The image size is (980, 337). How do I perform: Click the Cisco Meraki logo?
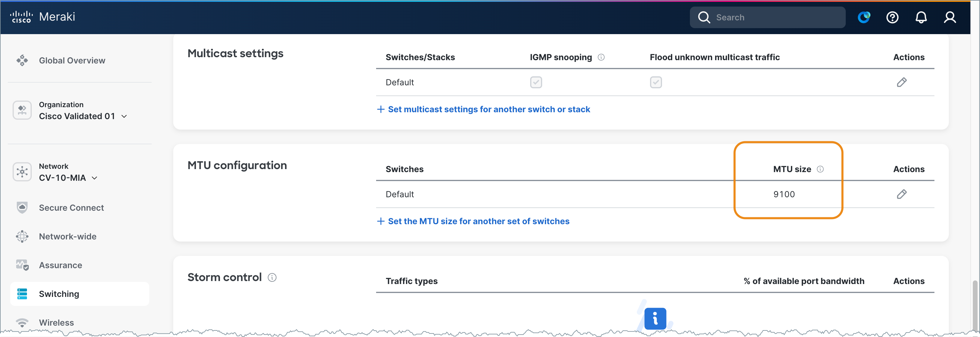coord(42,17)
